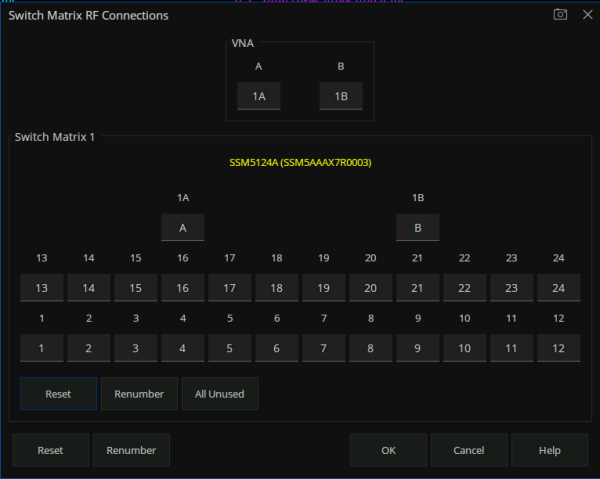Close the Switch Matrix RF Connections dialog

[584, 15]
